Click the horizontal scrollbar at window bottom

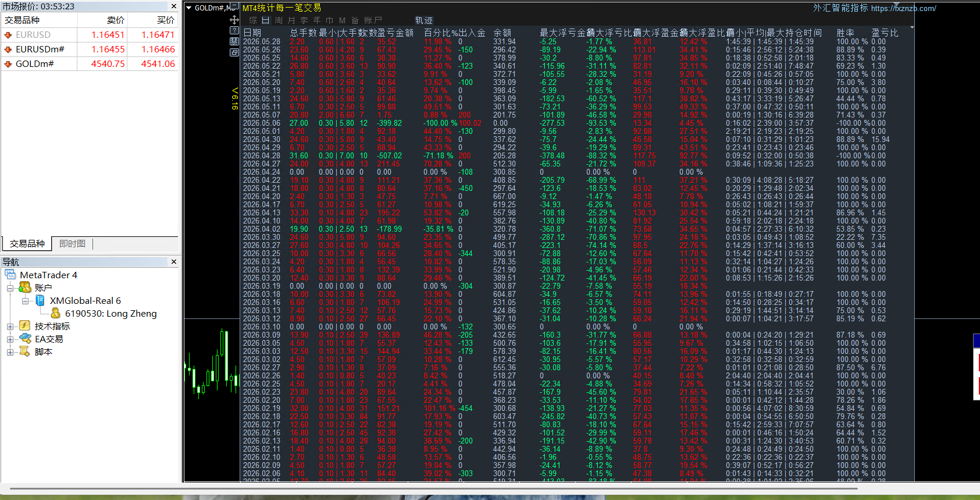(x=433, y=489)
